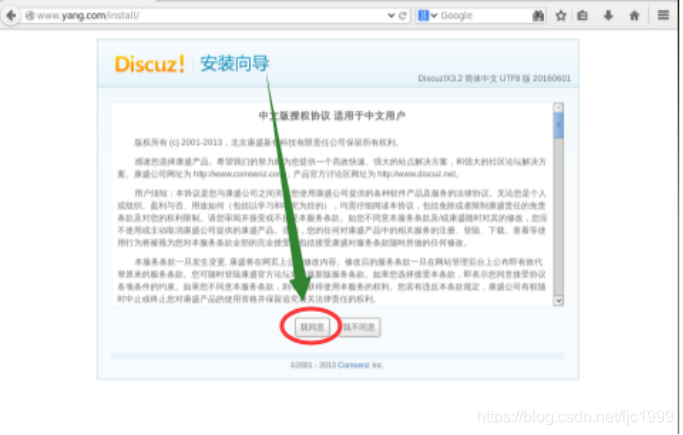Viewport: 683px width, 435px height.
Task: Click the license scrollbar up arrow
Action: pos(558,107)
